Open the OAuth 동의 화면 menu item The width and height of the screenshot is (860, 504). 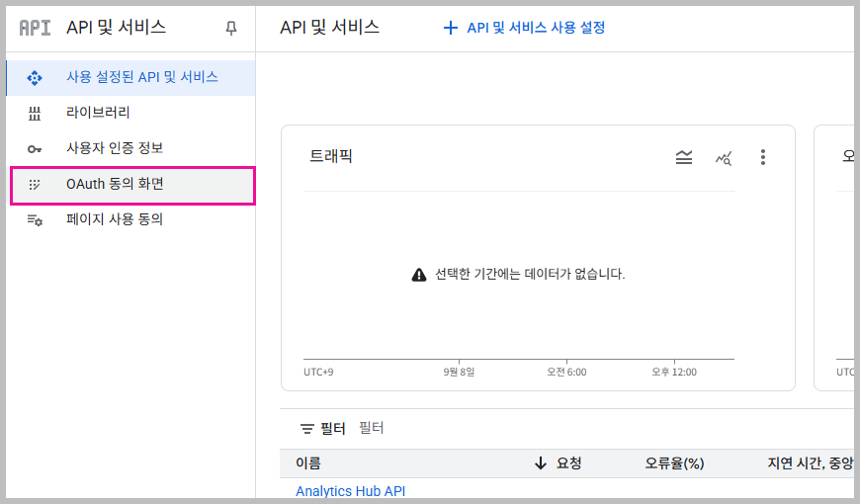point(115,184)
